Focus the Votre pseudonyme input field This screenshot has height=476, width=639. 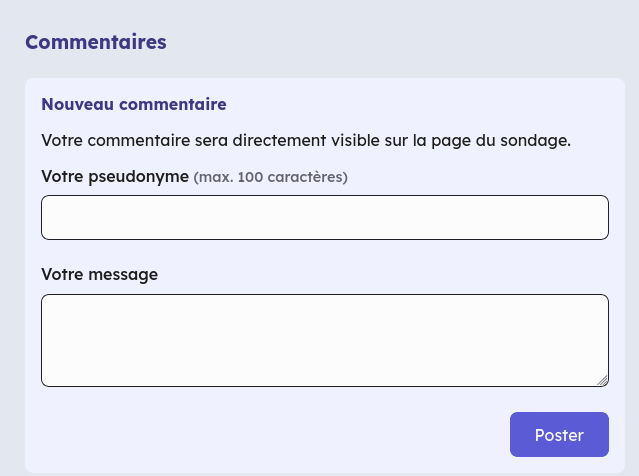point(324,217)
